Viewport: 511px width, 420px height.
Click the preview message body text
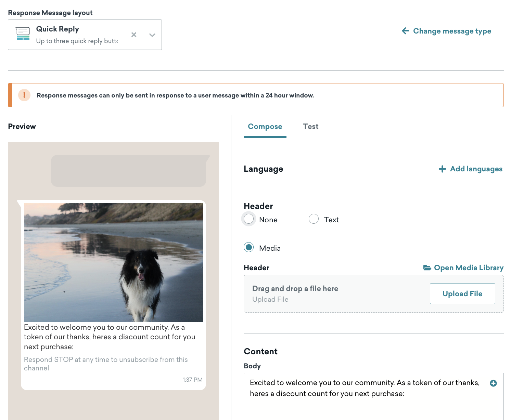point(110,337)
